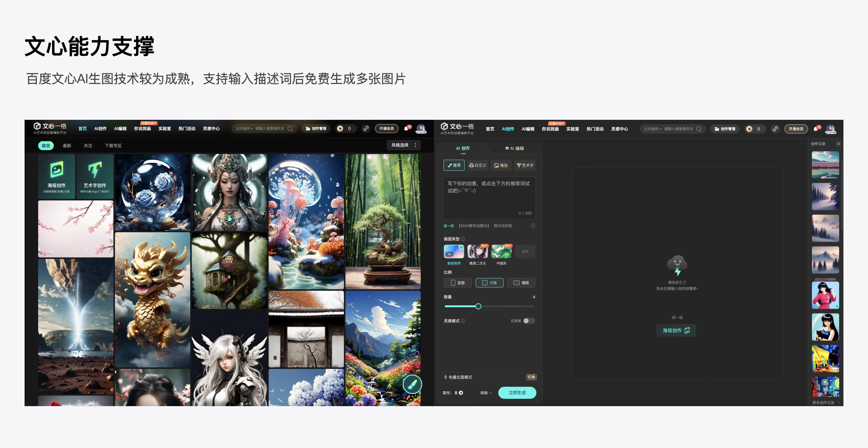
Task: Open the user avatar in the right AI创作 window
Action: (831, 129)
